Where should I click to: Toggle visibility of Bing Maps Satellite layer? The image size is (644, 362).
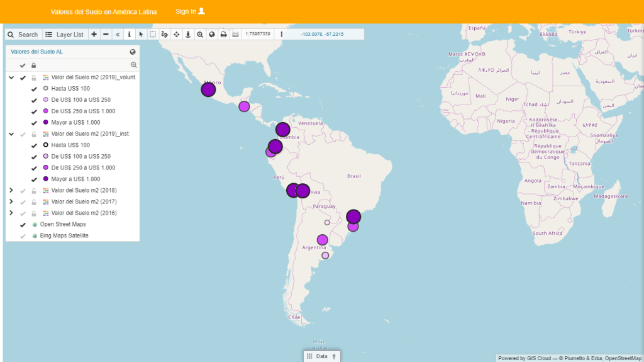pyautogui.click(x=23, y=235)
